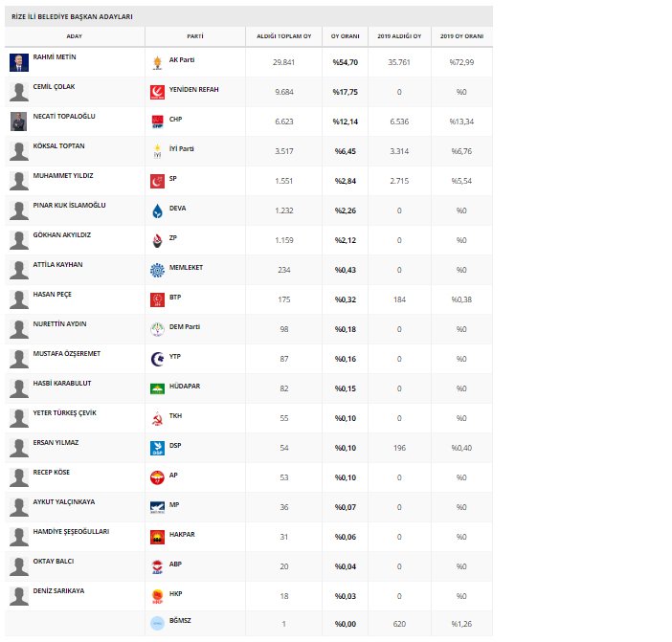Click the DEVA party droplet logo
Screen dimensions: 672x642
[x=158, y=210]
